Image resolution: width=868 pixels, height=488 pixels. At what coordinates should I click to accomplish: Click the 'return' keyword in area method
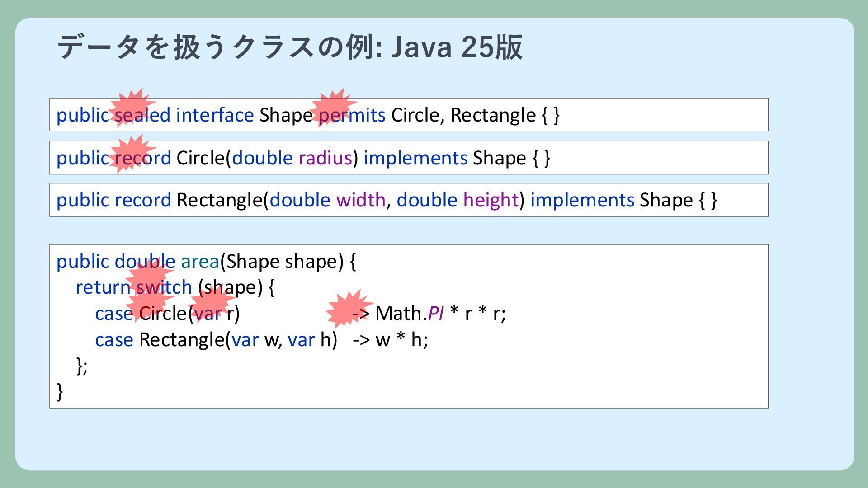103,287
